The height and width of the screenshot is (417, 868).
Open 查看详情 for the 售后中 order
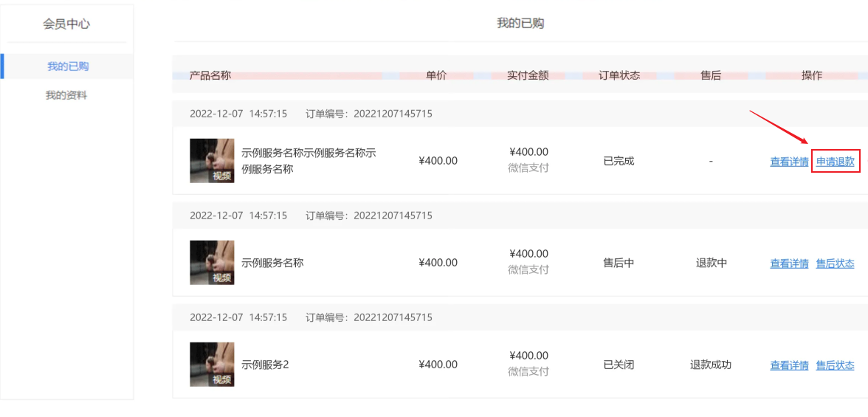click(790, 263)
